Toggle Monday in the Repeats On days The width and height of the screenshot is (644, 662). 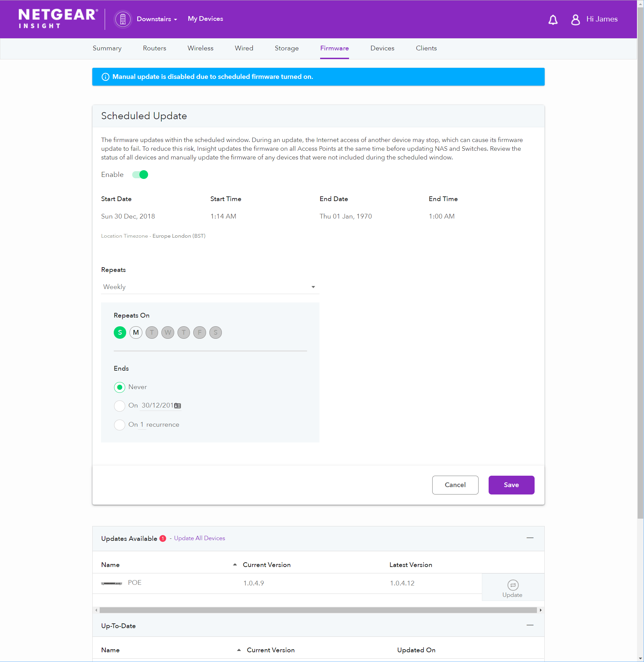pyautogui.click(x=136, y=333)
